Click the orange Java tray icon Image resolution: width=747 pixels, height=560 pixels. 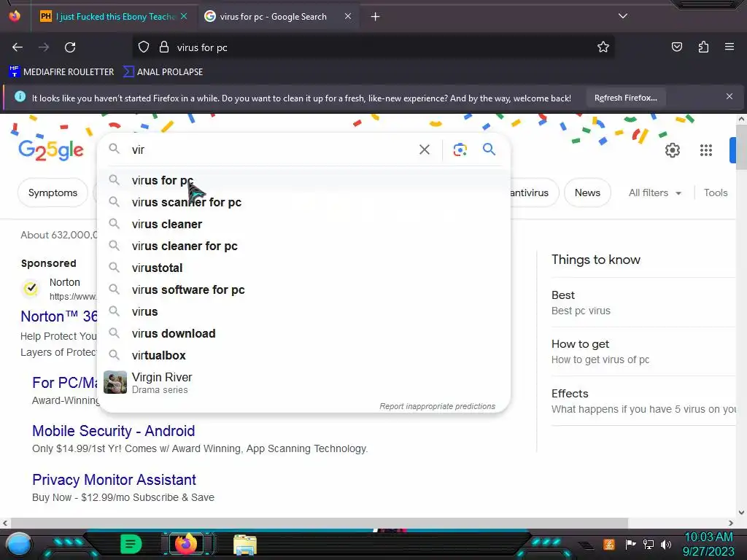(609, 544)
